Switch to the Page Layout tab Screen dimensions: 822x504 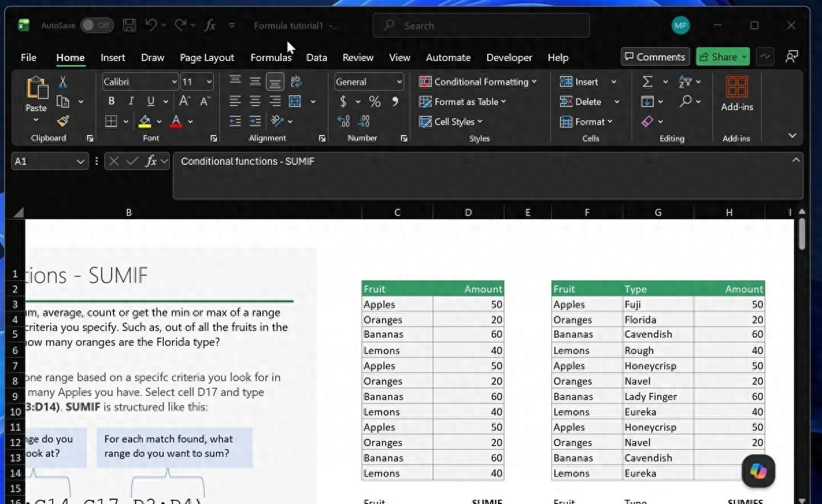[x=207, y=58]
